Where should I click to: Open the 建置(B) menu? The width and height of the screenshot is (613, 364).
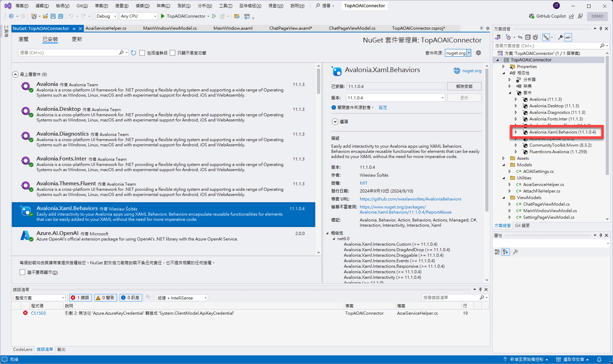pyautogui.click(x=122, y=6)
